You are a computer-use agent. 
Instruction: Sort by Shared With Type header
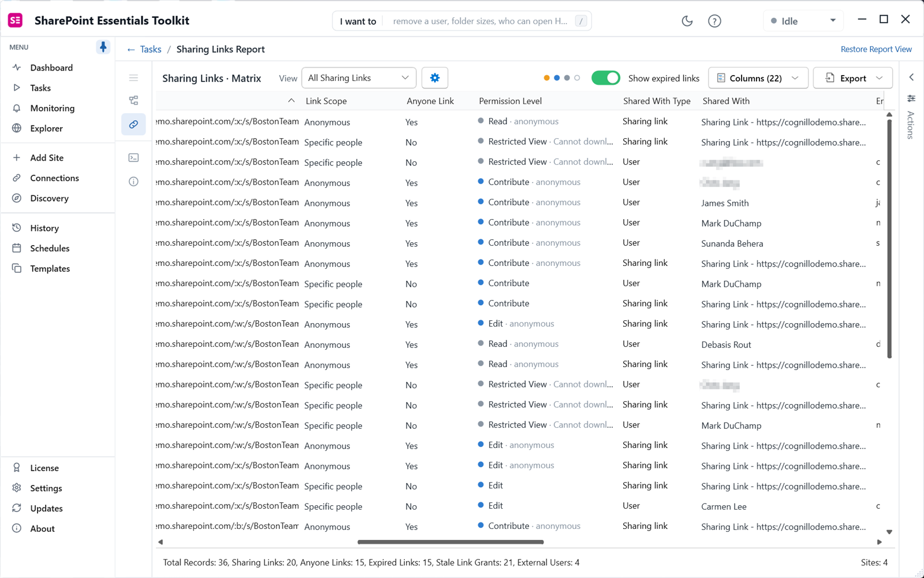[x=657, y=101]
